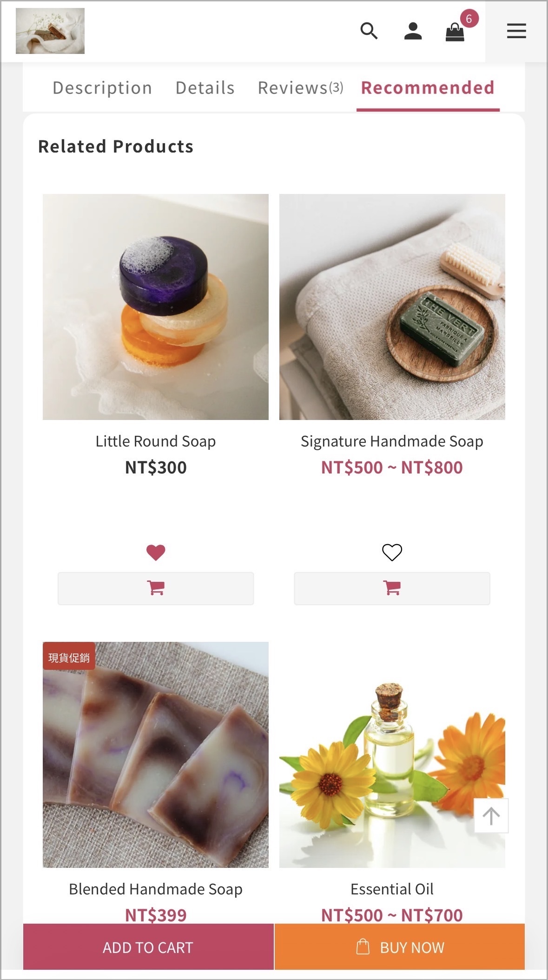The width and height of the screenshot is (548, 980).
Task: Click the back-to-top arrow button
Action: pos(491,815)
